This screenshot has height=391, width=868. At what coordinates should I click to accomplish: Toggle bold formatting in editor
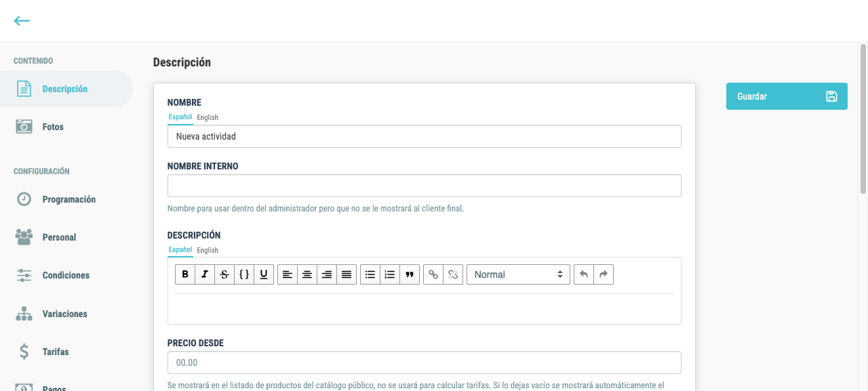coord(185,274)
